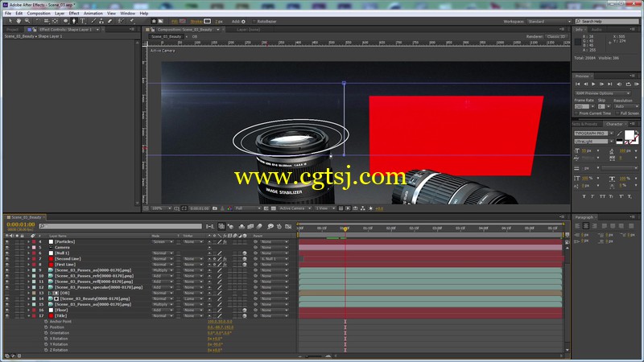Show the OB layer by clicking its eye box

(7, 293)
